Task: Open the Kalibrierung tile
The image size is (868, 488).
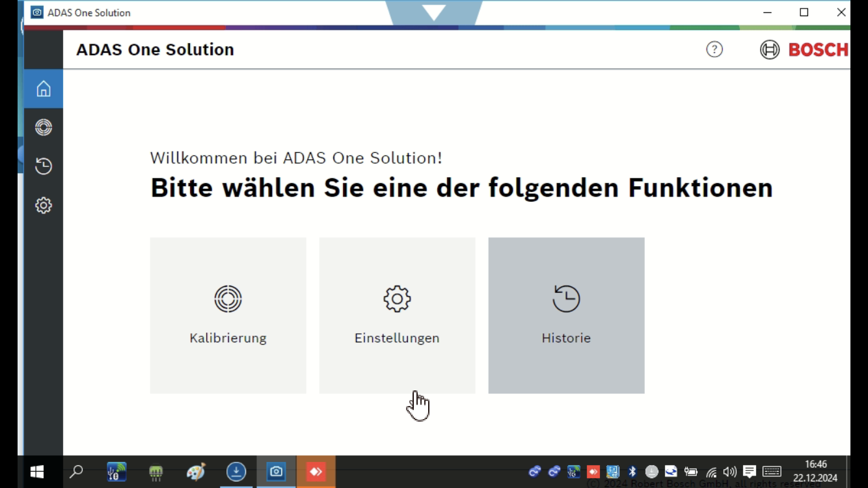Action: coord(228,316)
